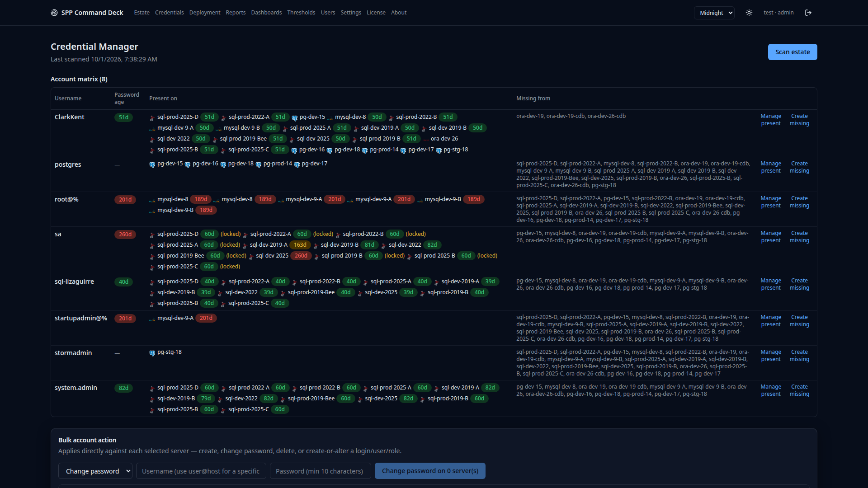Click Create missing for system.admin

tap(799, 390)
